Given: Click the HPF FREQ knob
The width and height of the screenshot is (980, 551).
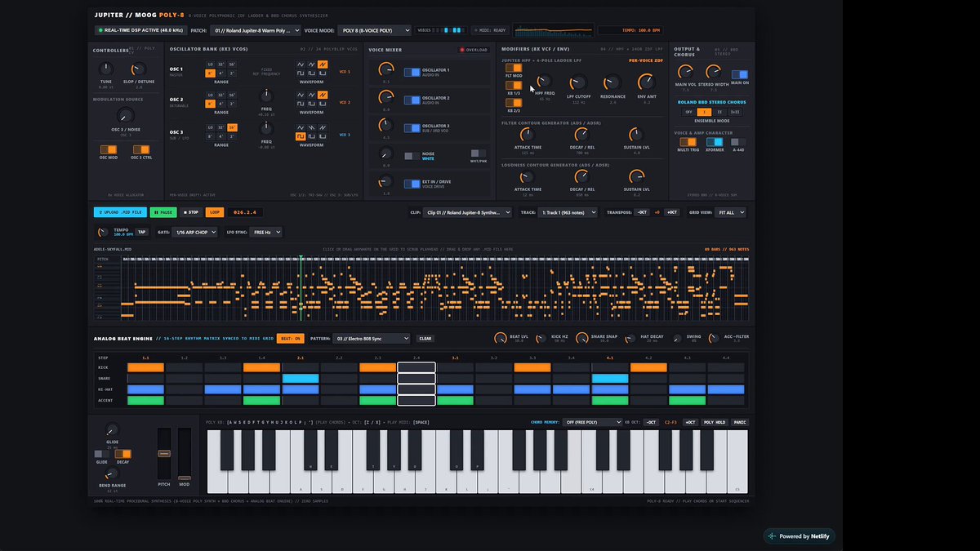Looking at the screenshot, I should (545, 82).
